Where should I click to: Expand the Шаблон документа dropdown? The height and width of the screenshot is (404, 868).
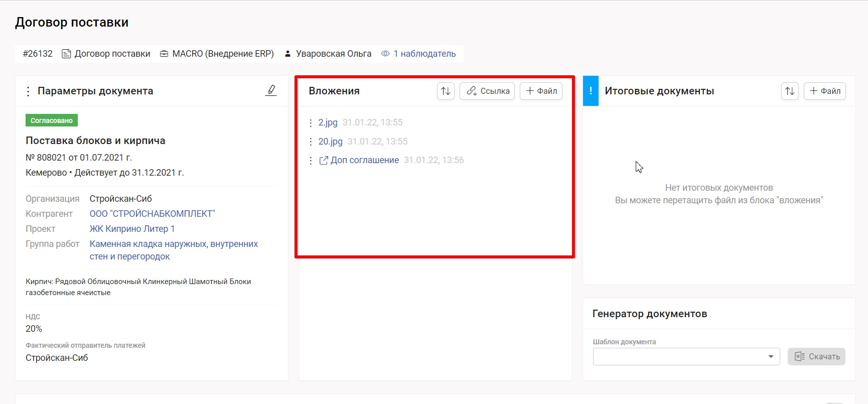771,357
